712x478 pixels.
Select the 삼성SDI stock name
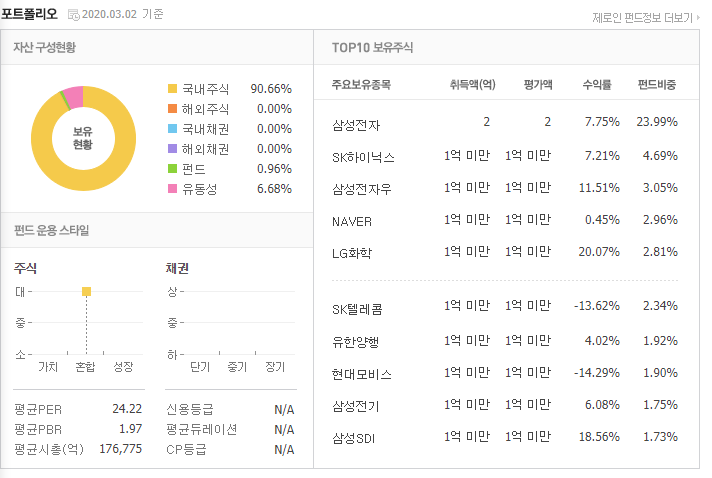point(354,439)
